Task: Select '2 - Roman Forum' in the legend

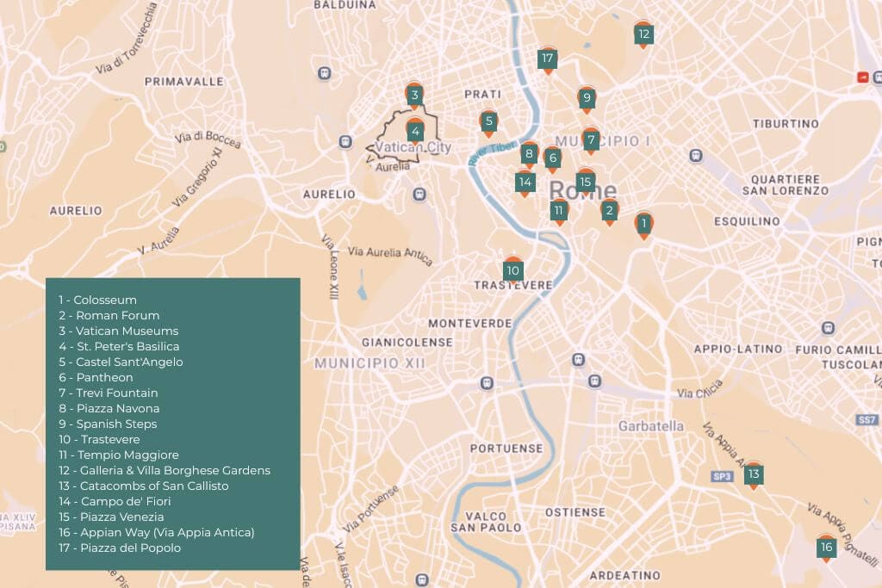Action: (109, 315)
